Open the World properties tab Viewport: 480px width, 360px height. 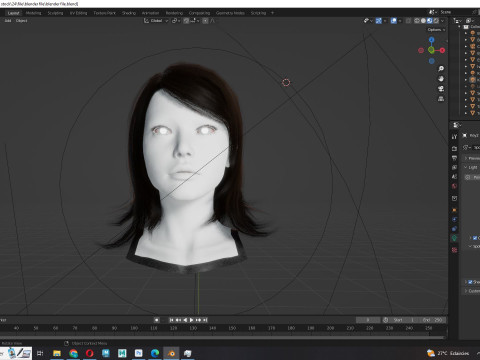tap(454, 186)
